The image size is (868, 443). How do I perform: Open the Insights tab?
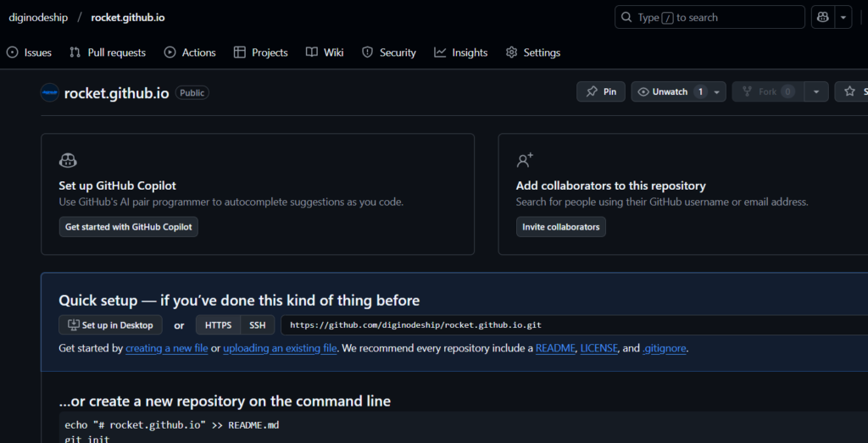pyautogui.click(x=461, y=53)
